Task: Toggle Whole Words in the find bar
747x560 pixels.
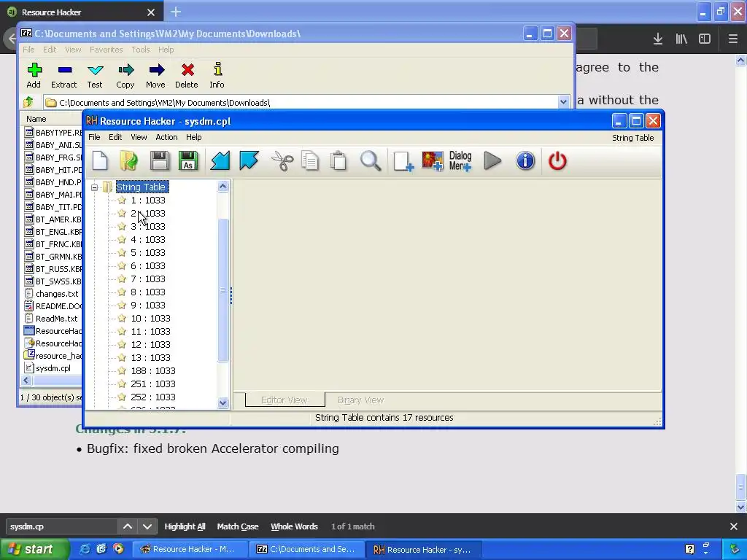Action: pyautogui.click(x=294, y=526)
